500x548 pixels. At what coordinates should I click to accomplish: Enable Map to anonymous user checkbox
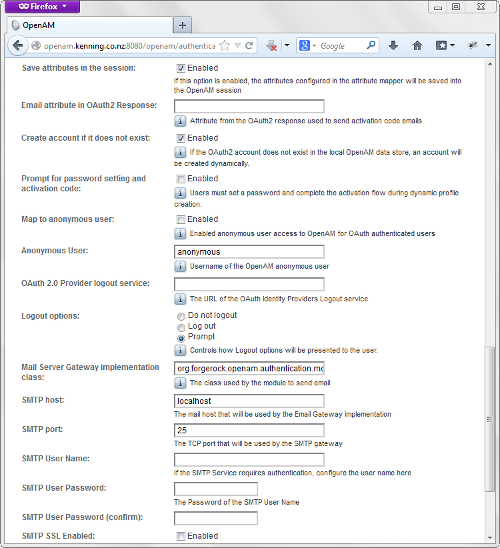point(180,219)
